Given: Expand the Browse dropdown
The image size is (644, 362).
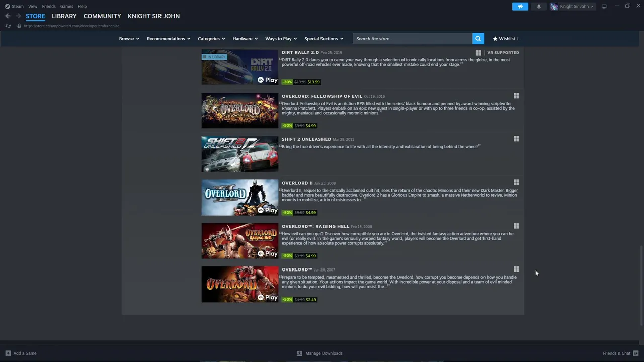Looking at the screenshot, I should (x=129, y=39).
